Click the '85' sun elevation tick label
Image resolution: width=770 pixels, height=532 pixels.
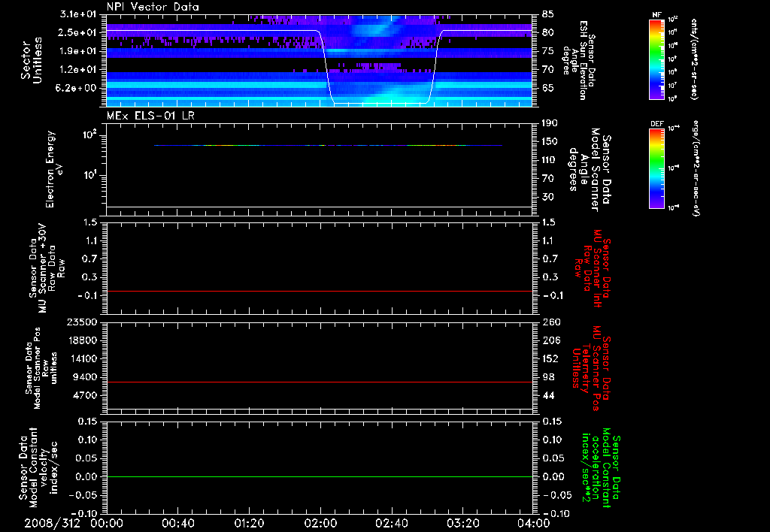click(x=548, y=14)
